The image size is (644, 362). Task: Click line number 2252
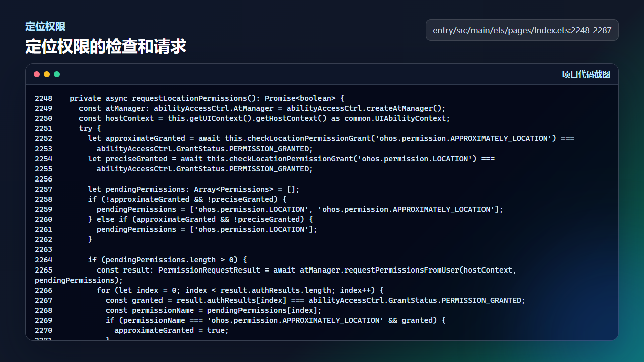click(x=43, y=138)
